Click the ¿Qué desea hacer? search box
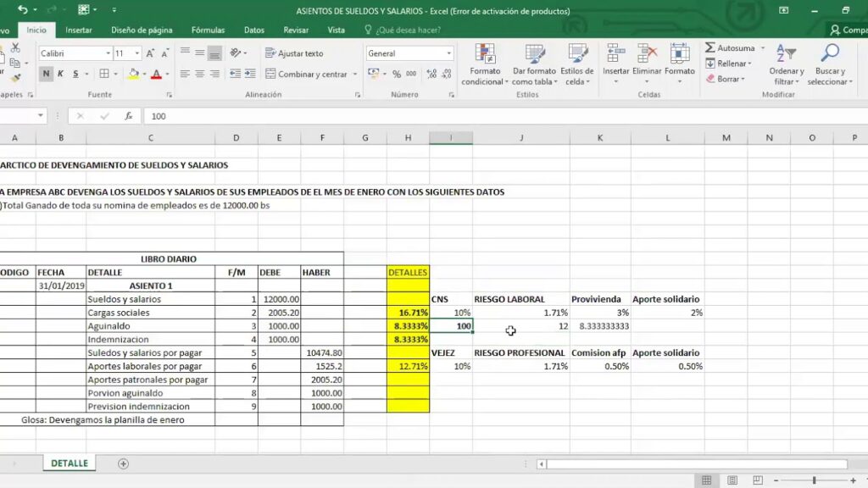Image resolution: width=868 pixels, height=488 pixels. click(403, 30)
